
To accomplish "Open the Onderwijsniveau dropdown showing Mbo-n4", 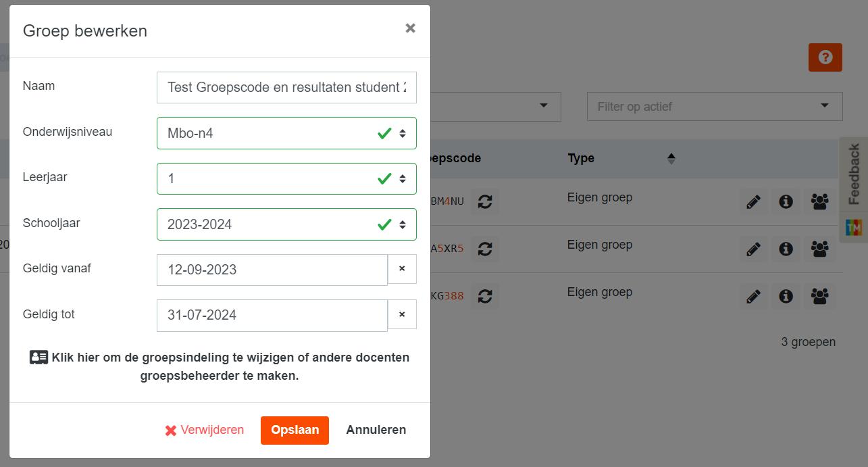I will (x=286, y=133).
